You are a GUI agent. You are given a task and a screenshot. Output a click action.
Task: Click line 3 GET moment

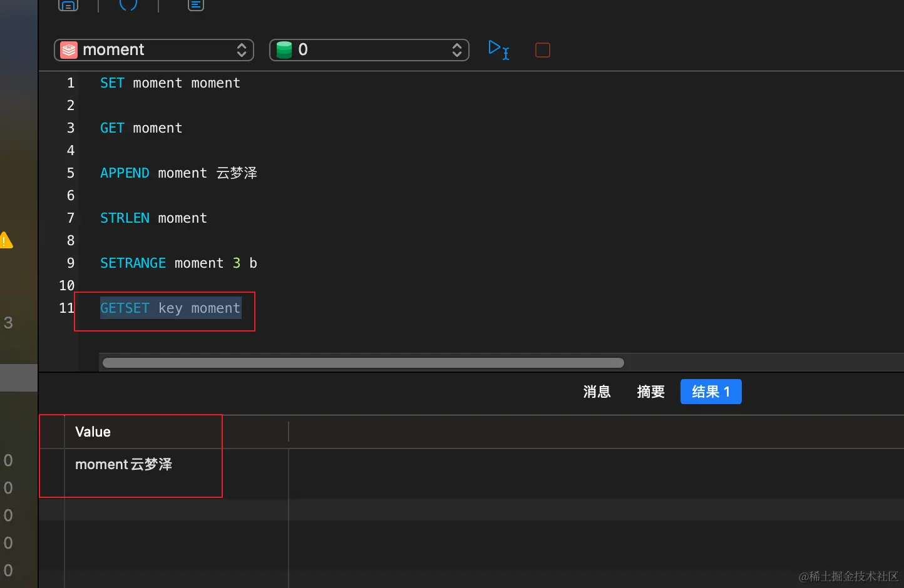141,128
